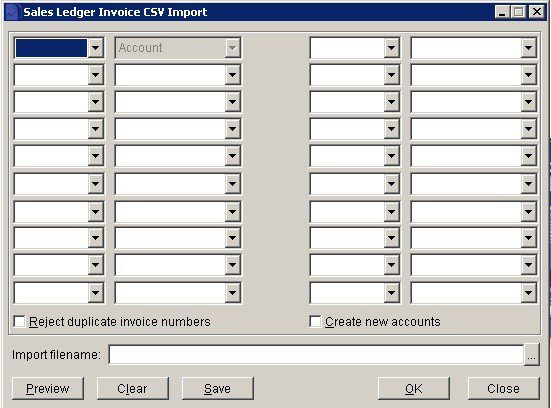Tick the Create new accounts checkbox

tap(315, 322)
